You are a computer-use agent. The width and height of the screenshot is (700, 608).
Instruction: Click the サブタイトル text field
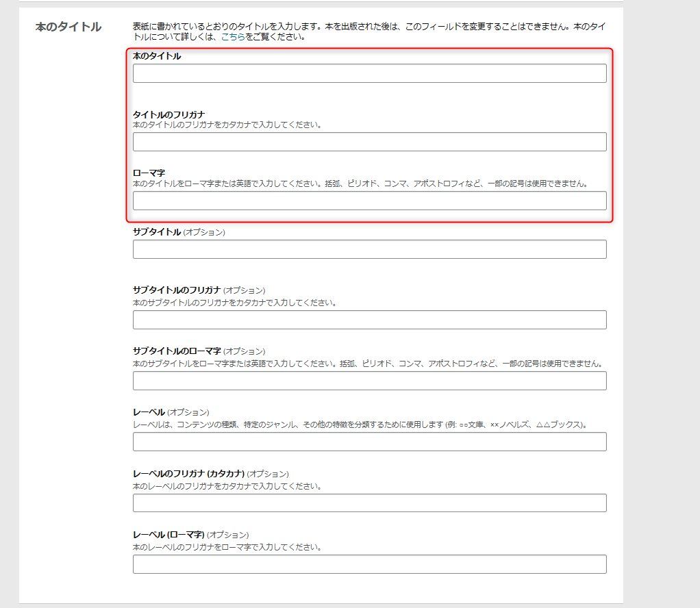click(x=370, y=249)
